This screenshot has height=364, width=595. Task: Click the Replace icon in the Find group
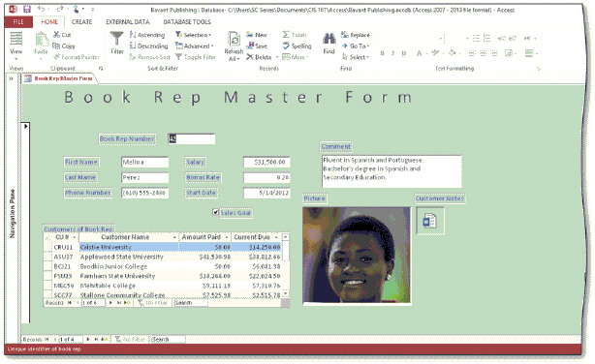(x=345, y=35)
